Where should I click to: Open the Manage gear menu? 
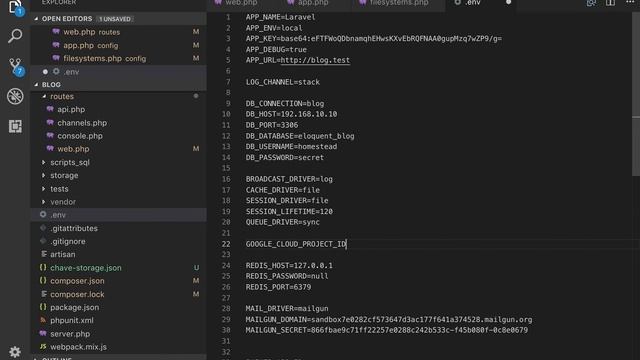click(x=15, y=351)
